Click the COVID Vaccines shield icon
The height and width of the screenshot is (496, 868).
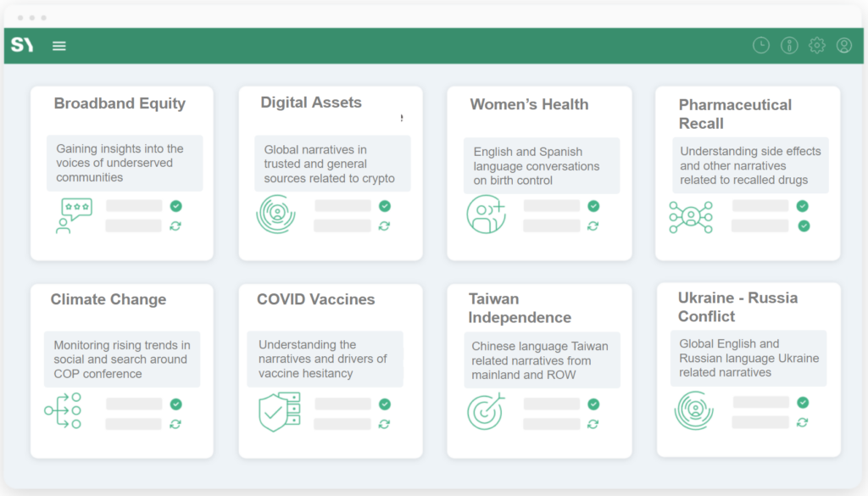(x=279, y=412)
